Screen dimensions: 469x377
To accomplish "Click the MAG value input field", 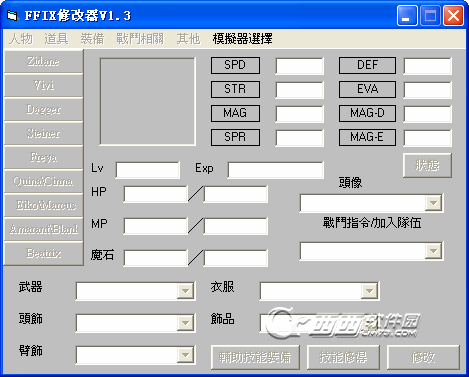I will point(299,114).
